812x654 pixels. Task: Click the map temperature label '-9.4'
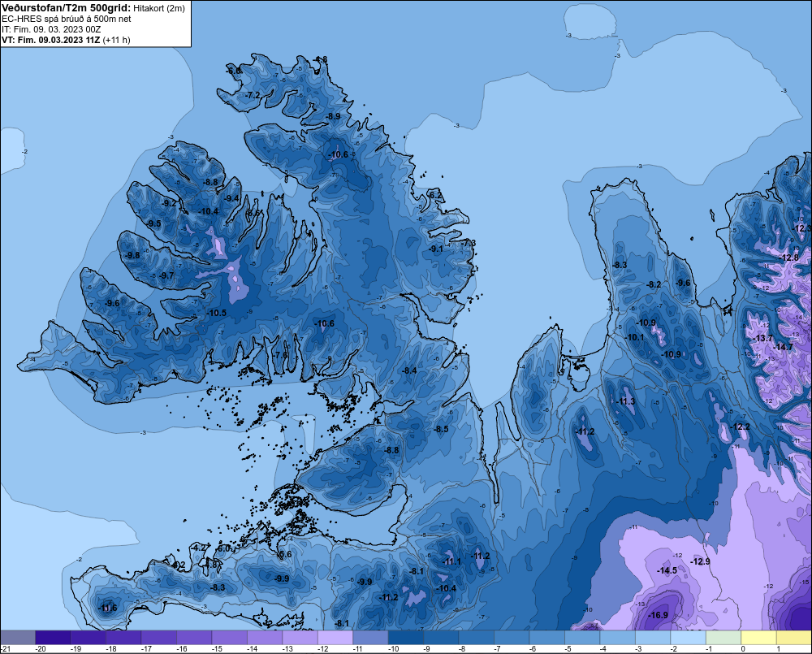[232, 198]
